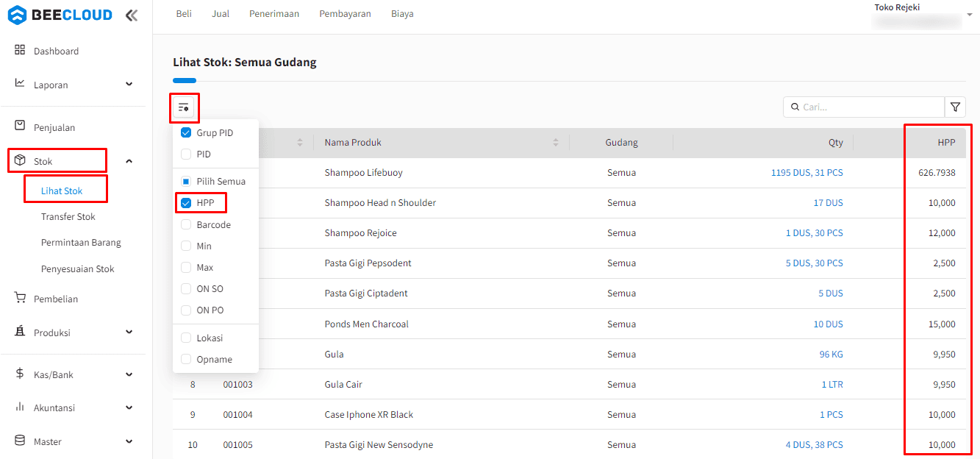
Task: Click the Laporan chart icon
Action: pyautogui.click(x=20, y=83)
